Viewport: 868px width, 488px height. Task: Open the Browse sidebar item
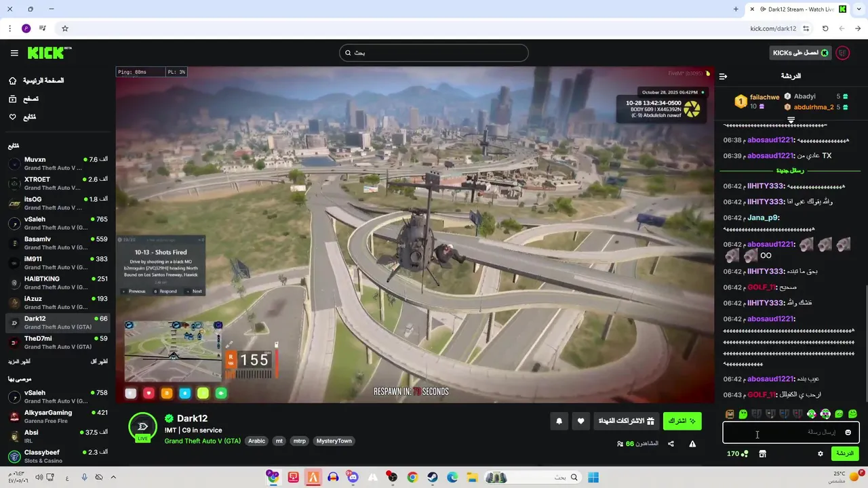(24, 99)
